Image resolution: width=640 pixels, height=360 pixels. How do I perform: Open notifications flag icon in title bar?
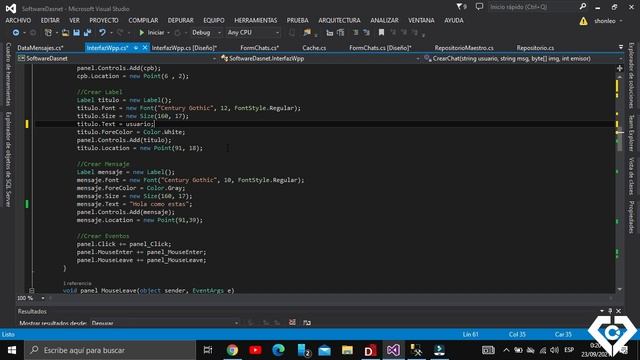(x=461, y=7)
